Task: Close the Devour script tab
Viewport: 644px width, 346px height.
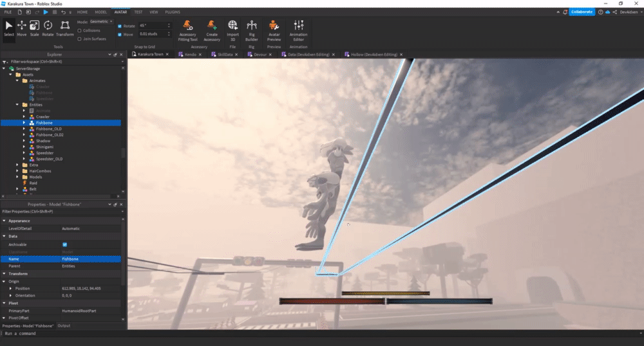Action: point(270,55)
